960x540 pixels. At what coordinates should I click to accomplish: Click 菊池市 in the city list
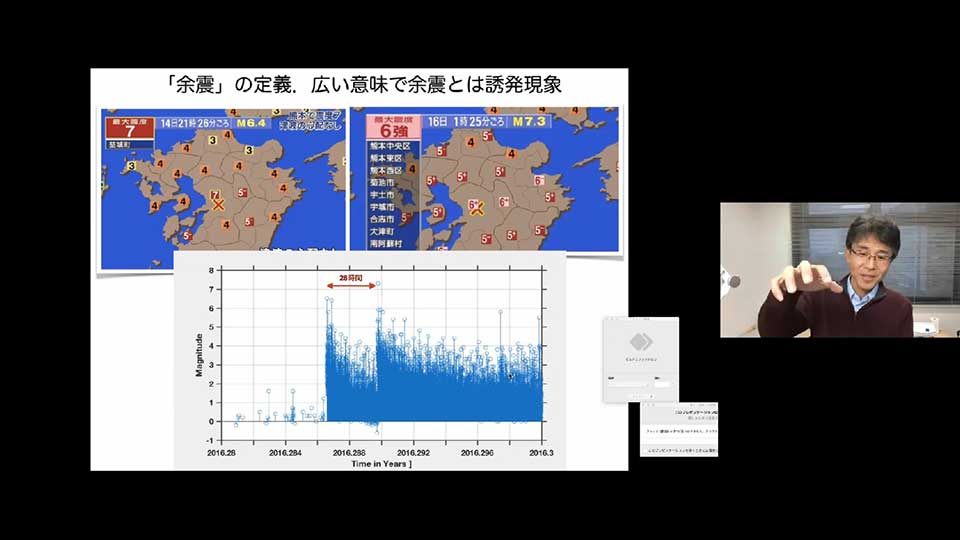coord(382,183)
